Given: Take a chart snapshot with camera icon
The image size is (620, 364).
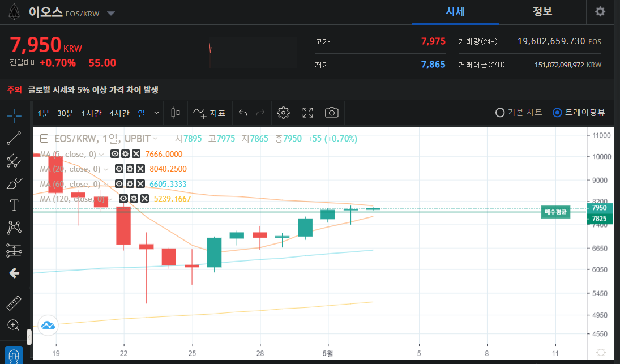Looking at the screenshot, I should pyautogui.click(x=332, y=113).
